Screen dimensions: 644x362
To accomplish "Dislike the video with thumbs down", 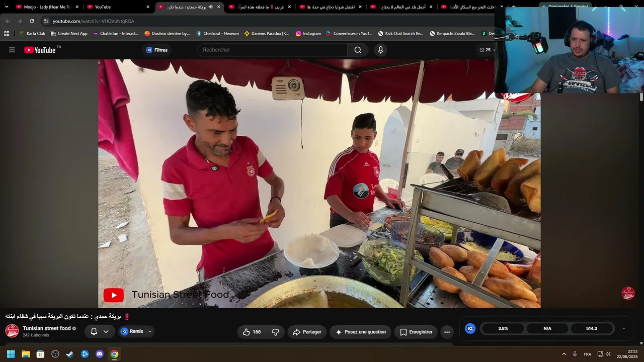I will pyautogui.click(x=275, y=332).
